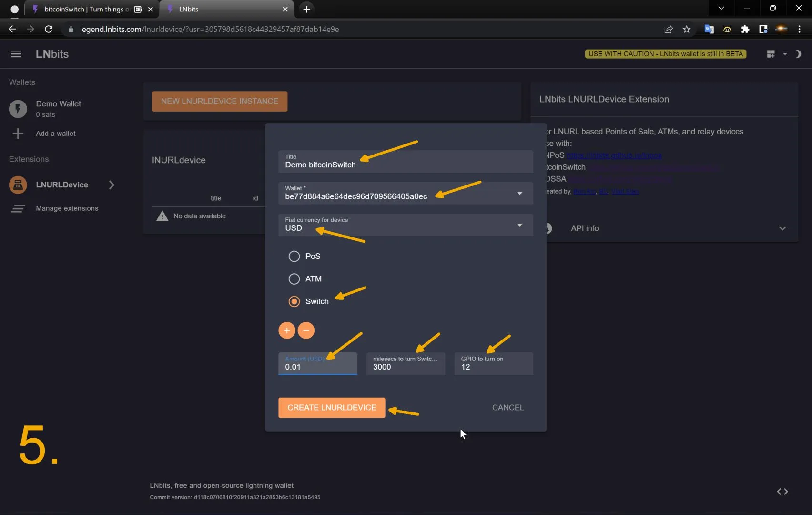Select the ATM radio button
The image size is (812, 515).
point(294,279)
